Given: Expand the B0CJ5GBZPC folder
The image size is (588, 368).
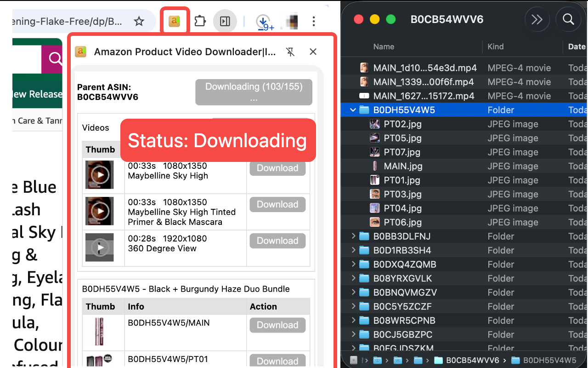Looking at the screenshot, I should click(x=353, y=334).
